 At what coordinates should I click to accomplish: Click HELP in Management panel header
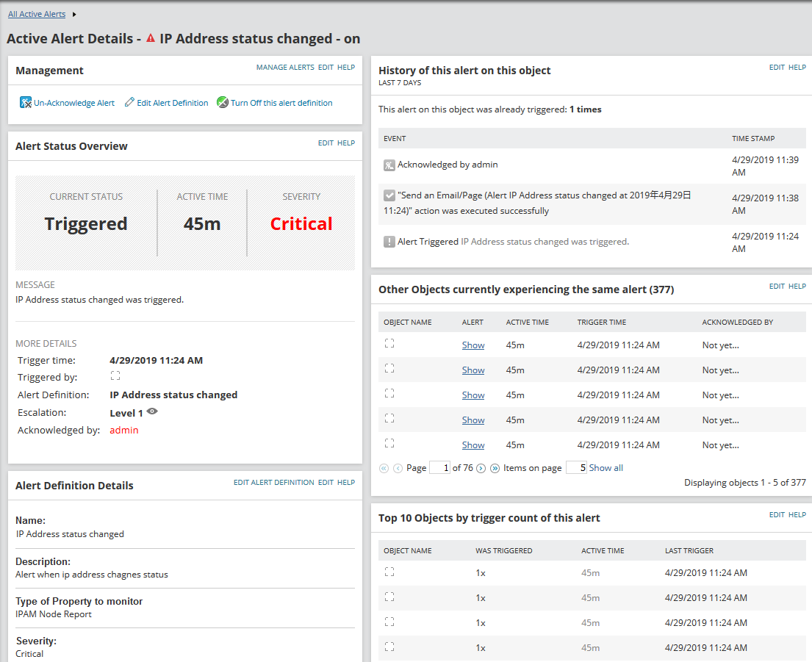(346, 68)
